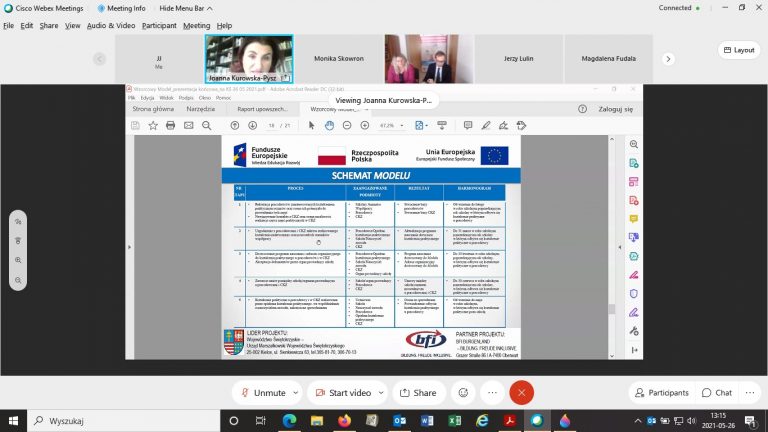Leave meeting with red X button
768x432 pixels.
click(522, 393)
